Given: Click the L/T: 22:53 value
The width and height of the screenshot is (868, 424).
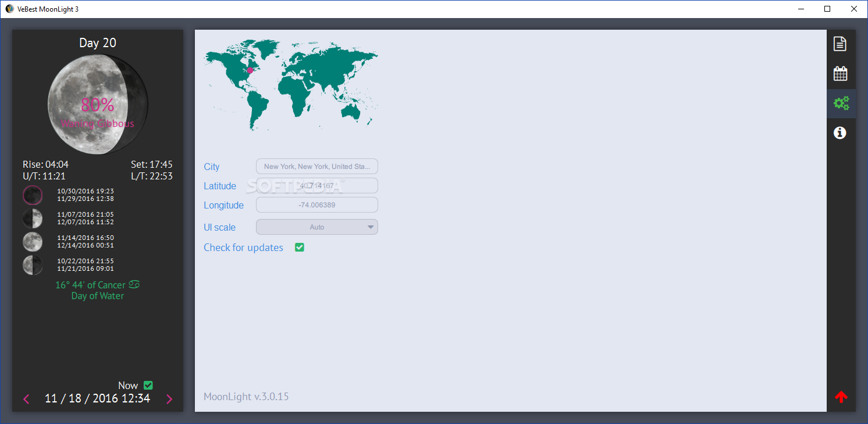Looking at the screenshot, I should (152, 176).
